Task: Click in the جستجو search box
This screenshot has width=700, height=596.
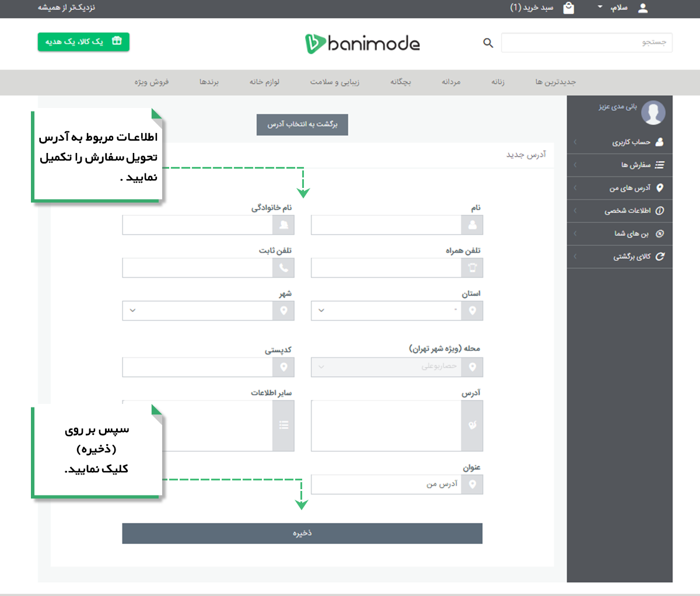Action: [x=587, y=43]
